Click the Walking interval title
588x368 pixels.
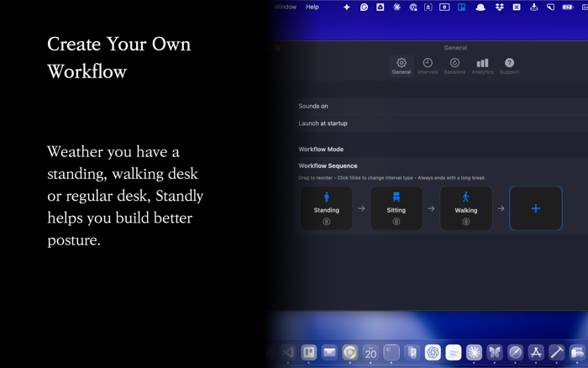pos(465,210)
